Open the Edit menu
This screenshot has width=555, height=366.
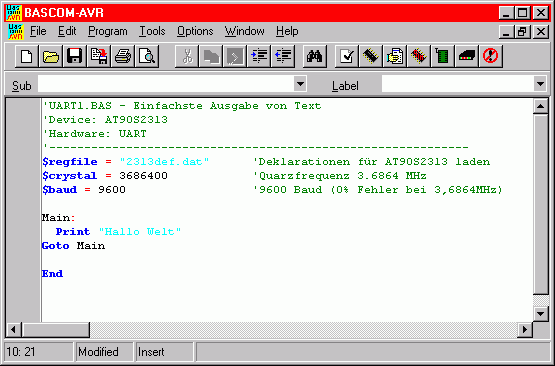pos(67,32)
